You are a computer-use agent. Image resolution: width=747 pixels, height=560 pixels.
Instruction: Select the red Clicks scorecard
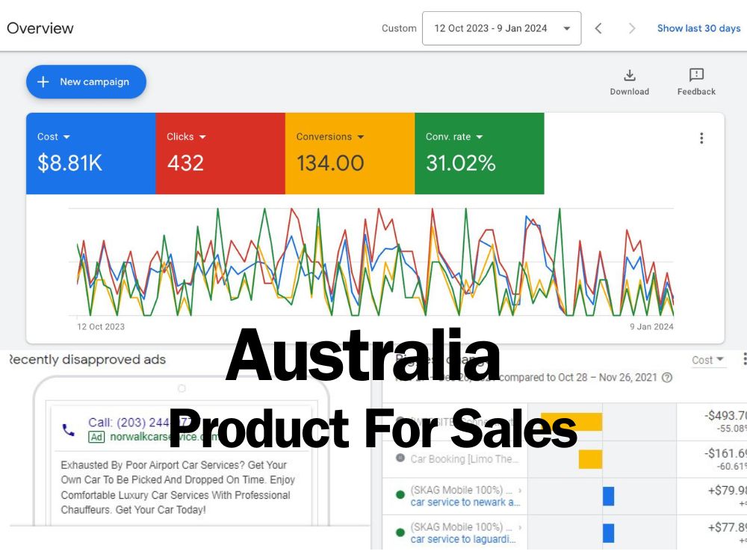[x=220, y=153]
